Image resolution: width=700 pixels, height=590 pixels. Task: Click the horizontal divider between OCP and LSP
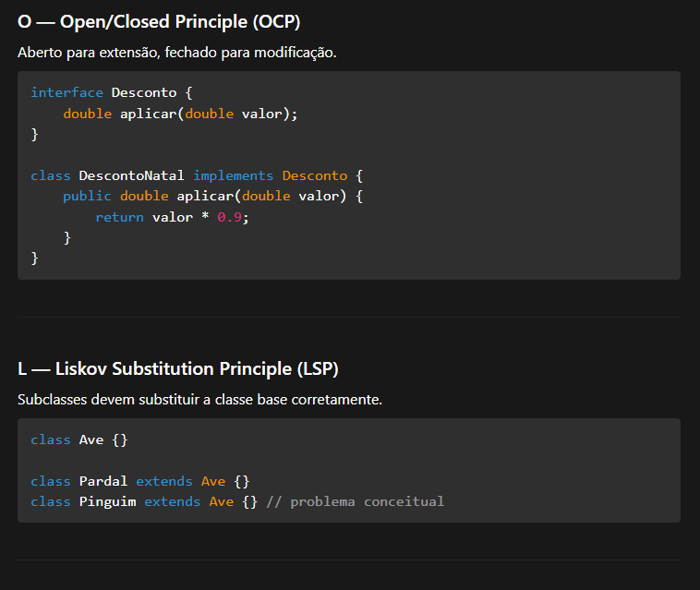point(349,317)
